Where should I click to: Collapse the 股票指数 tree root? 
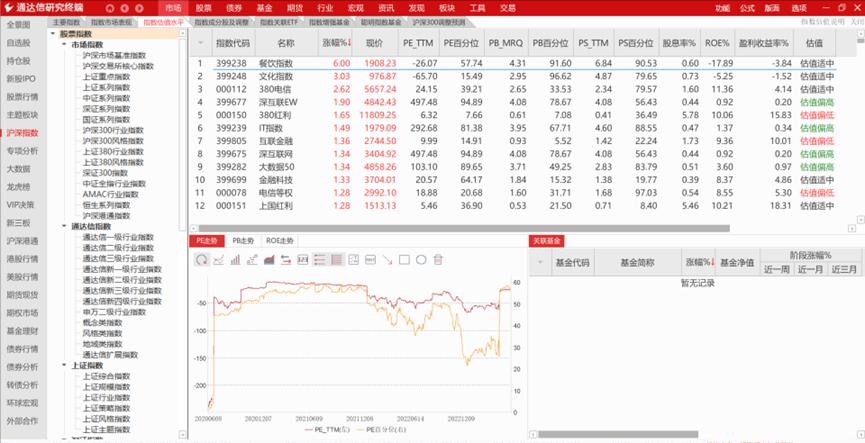[54, 34]
